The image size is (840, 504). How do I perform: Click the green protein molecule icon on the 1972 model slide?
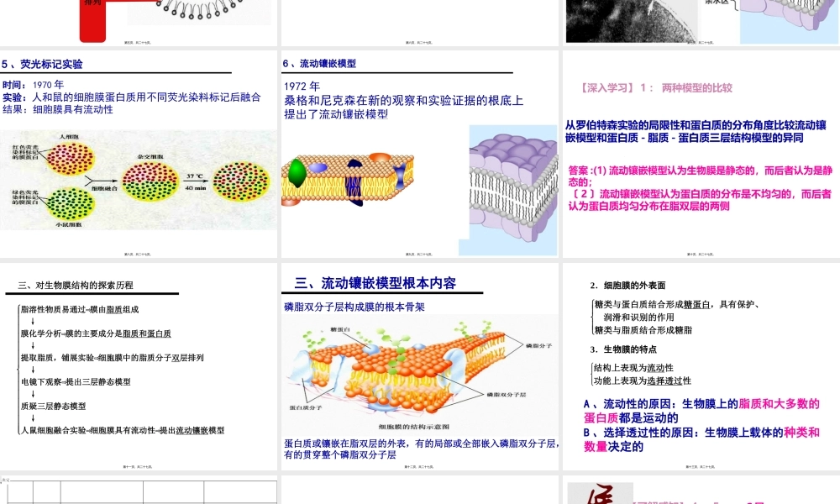coord(297,171)
